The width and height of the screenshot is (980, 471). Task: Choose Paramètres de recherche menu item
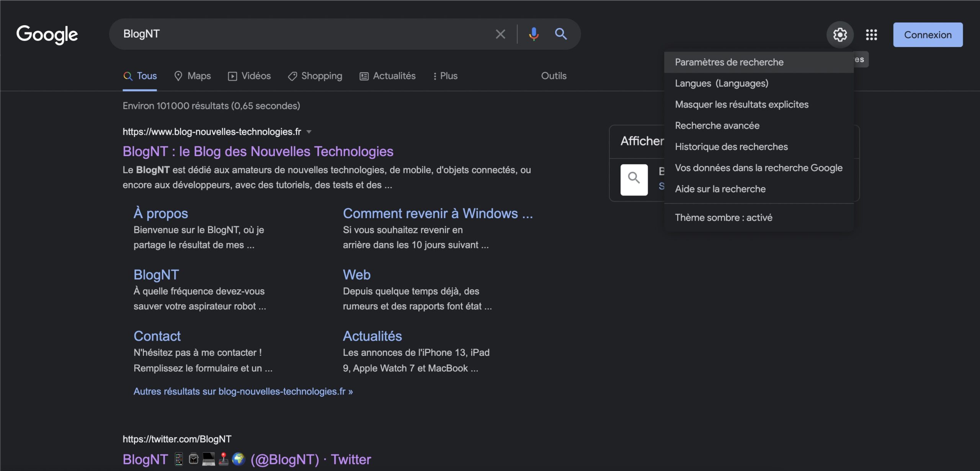click(x=729, y=62)
